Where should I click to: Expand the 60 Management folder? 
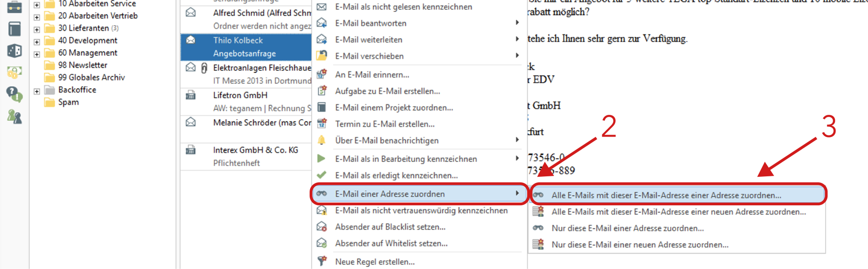(x=37, y=54)
